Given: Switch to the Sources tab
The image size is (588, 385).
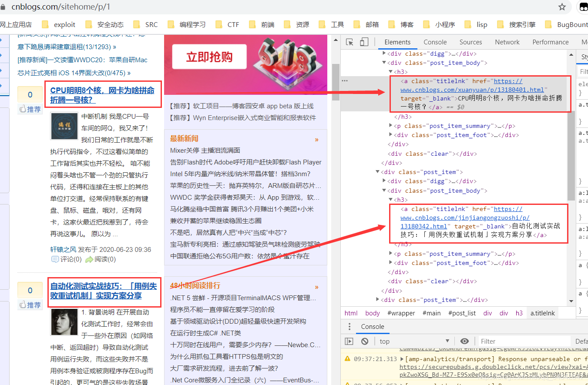Looking at the screenshot, I should (x=470, y=42).
